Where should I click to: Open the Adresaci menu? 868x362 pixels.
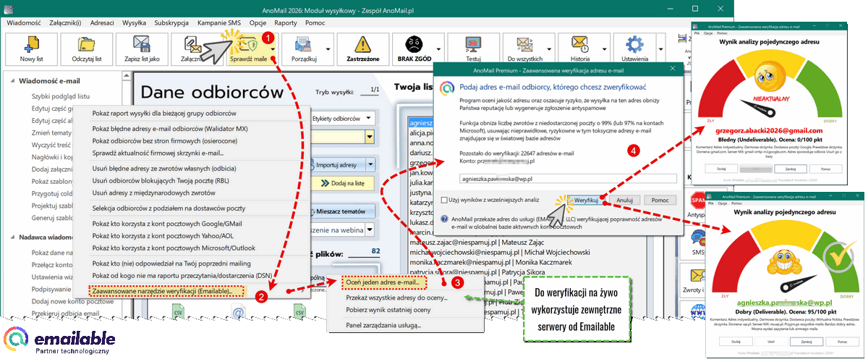click(103, 22)
